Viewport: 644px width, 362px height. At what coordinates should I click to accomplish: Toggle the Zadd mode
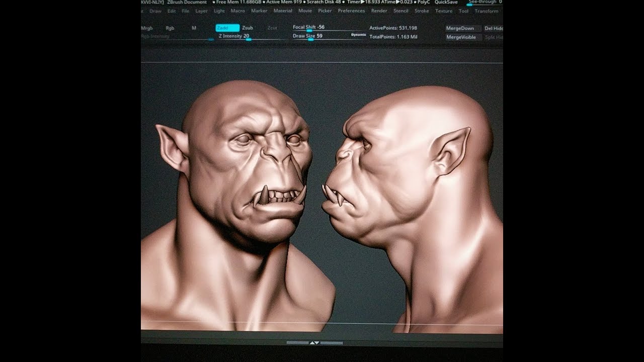pyautogui.click(x=227, y=28)
